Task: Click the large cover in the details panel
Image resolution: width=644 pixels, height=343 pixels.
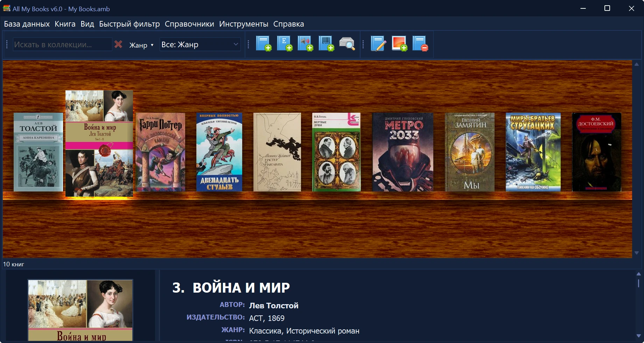Action: 80,310
